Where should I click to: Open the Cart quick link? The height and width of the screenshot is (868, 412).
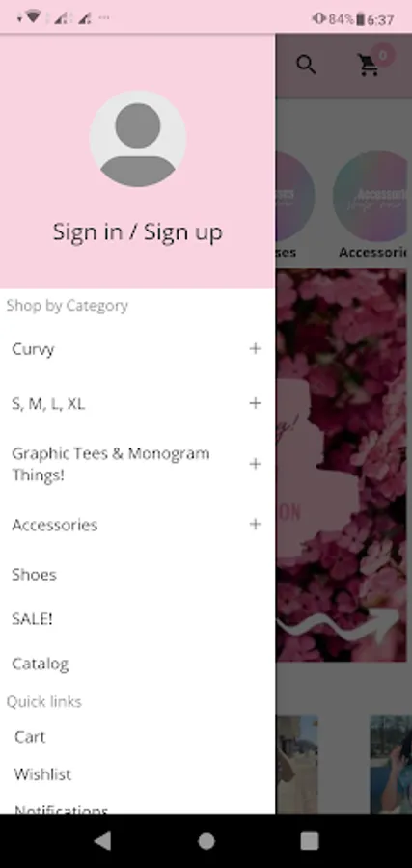[30, 737]
